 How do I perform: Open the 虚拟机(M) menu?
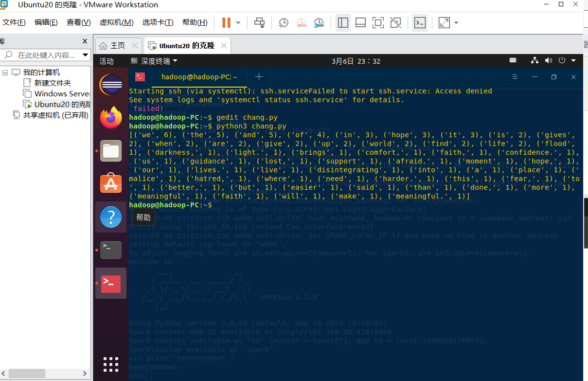tap(116, 22)
